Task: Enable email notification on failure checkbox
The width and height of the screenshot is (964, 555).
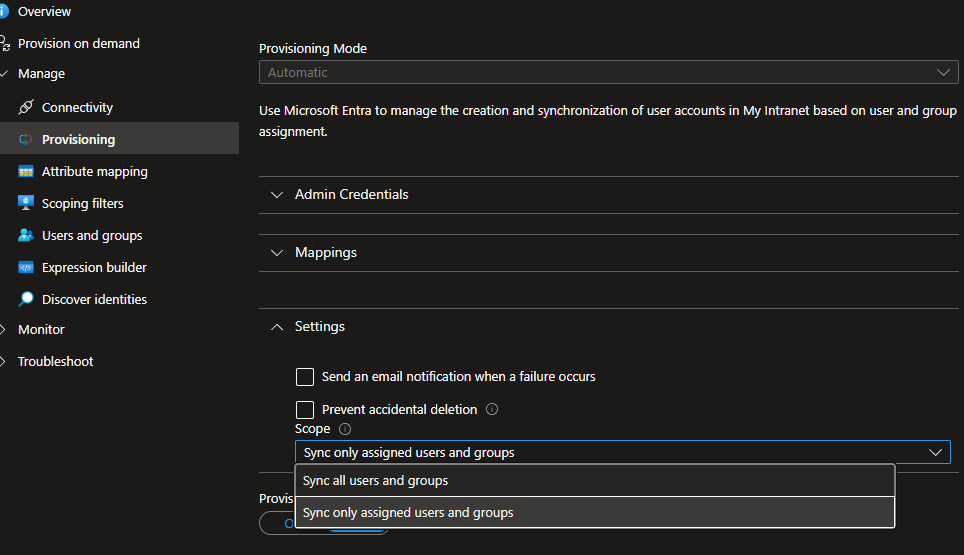Action: point(305,377)
